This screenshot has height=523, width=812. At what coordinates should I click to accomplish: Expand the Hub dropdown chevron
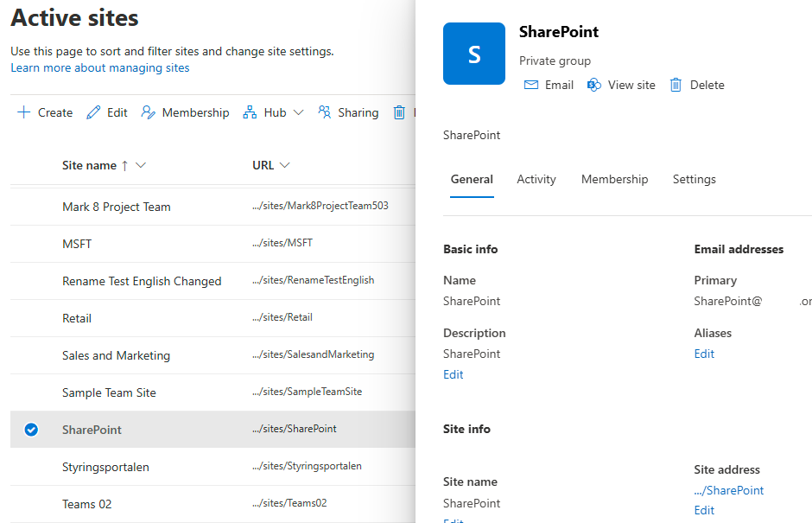(x=299, y=112)
